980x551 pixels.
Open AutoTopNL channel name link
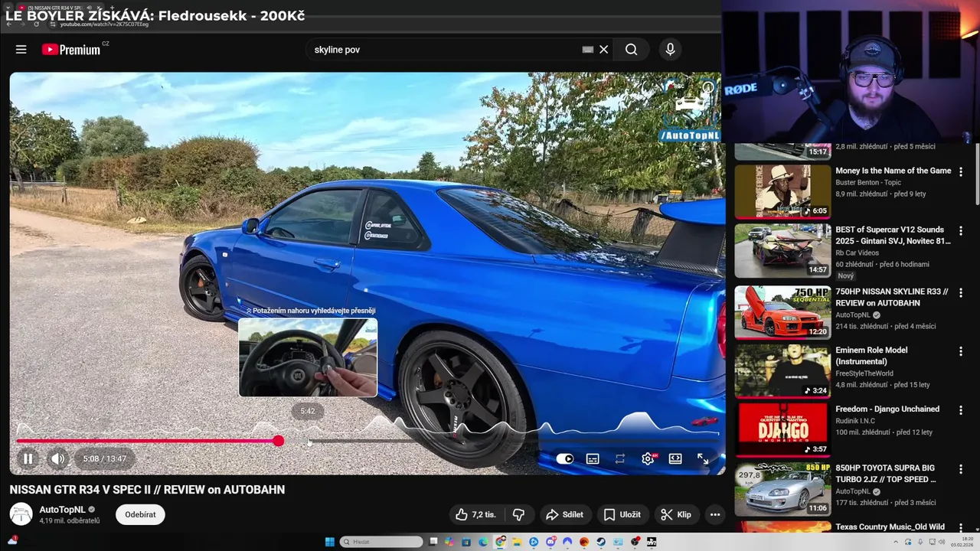[62, 510]
